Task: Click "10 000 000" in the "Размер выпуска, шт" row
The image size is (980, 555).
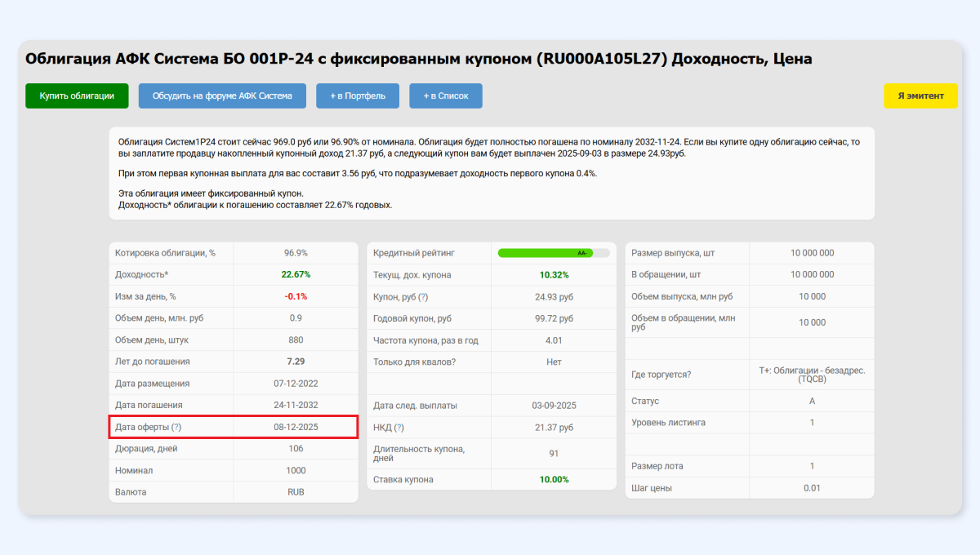Action: pyautogui.click(x=812, y=253)
